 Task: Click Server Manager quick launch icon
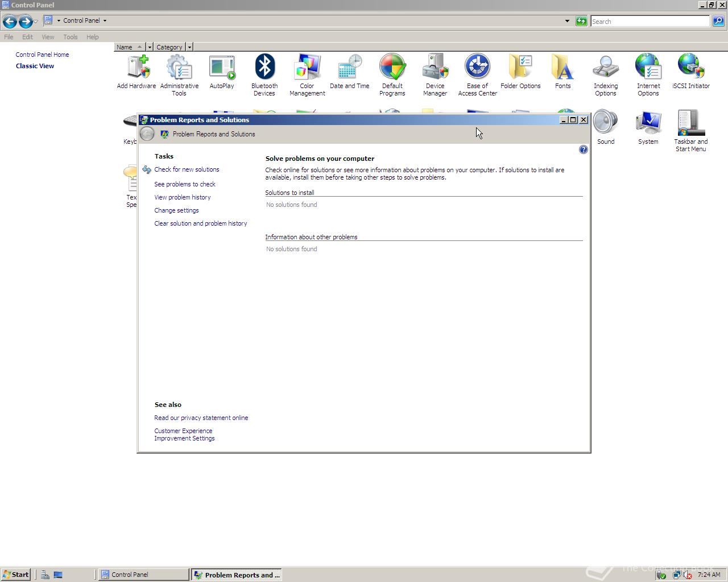pyautogui.click(x=45, y=575)
